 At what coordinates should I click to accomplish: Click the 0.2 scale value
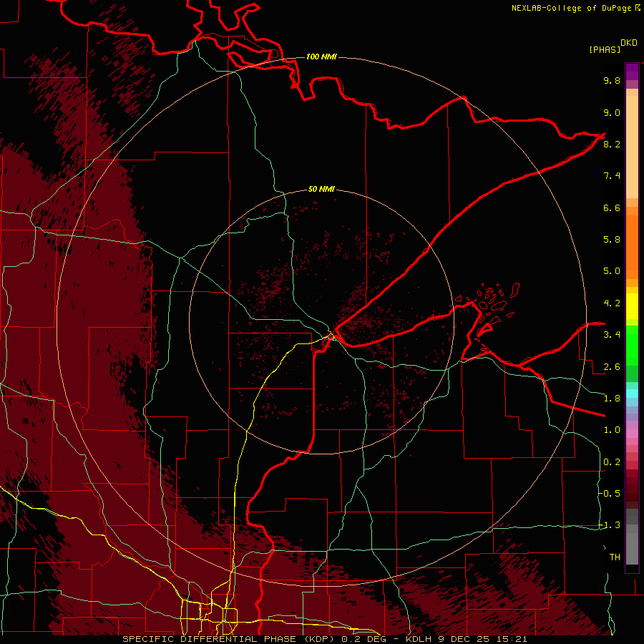(612, 462)
